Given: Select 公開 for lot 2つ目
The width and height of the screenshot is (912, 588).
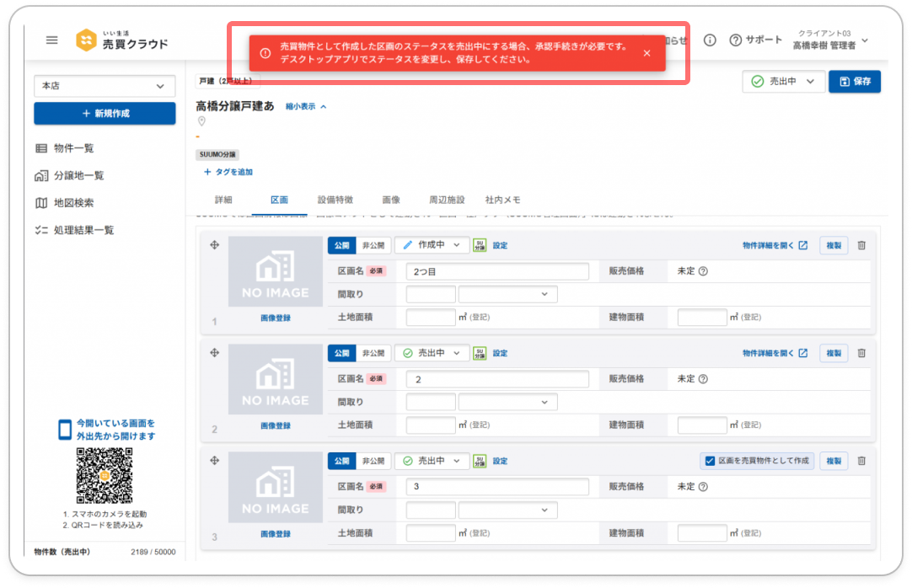Looking at the screenshot, I should 342,245.
